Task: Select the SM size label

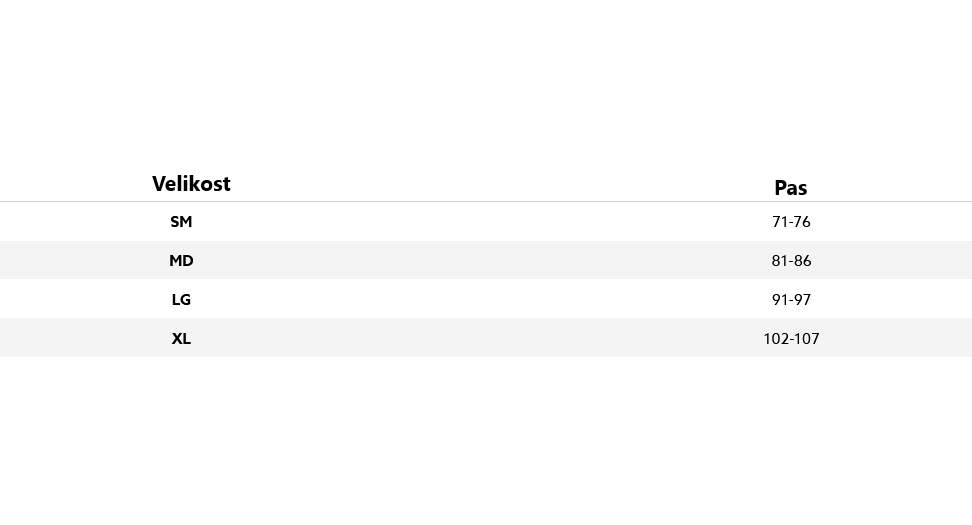Action: click(x=181, y=222)
